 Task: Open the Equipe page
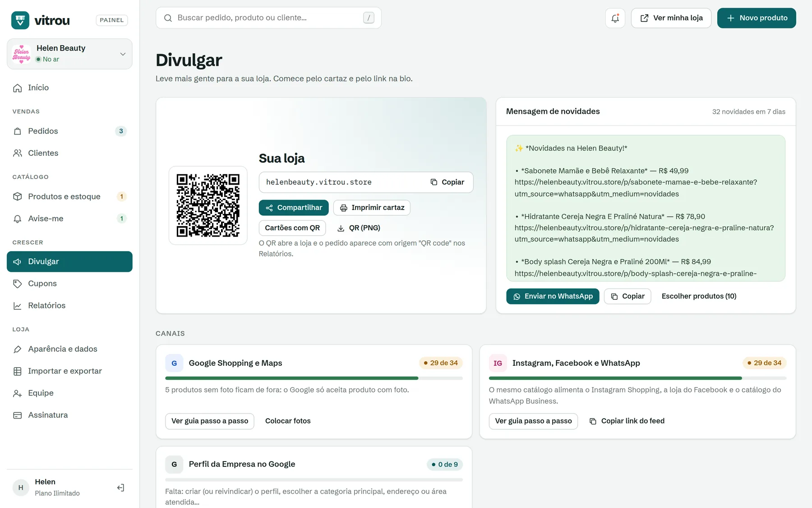(x=69, y=393)
